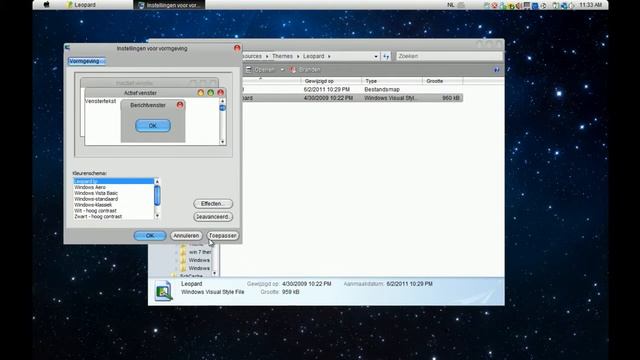
Task: Open the win 7 themes folder in tree
Action: tap(196, 252)
